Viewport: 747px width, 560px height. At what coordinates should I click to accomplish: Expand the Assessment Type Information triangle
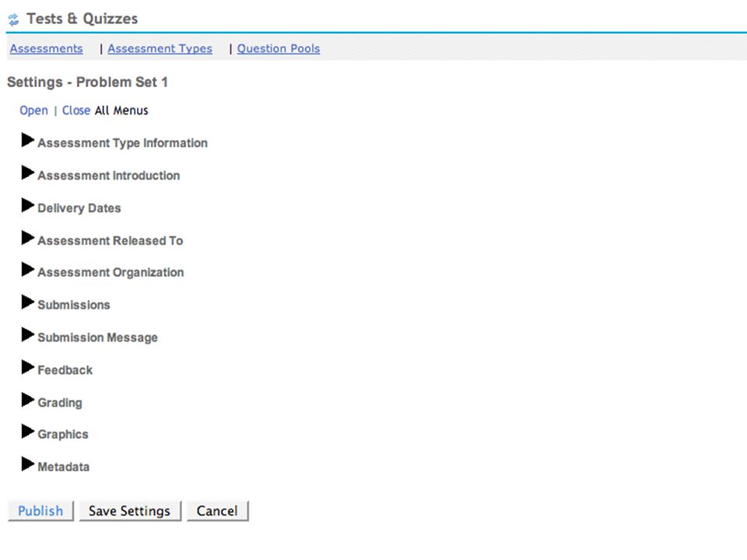point(28,141)
